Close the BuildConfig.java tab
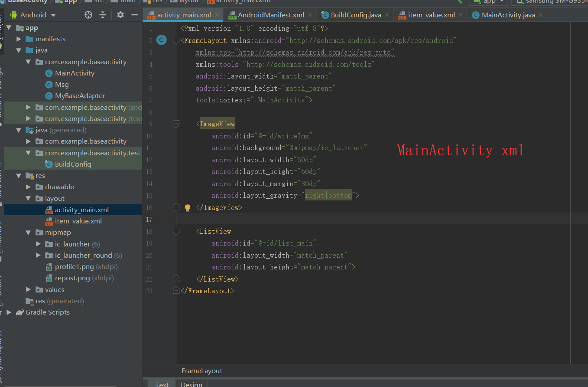The height and width of the screenshot is (387, 588). click(387, 15)
